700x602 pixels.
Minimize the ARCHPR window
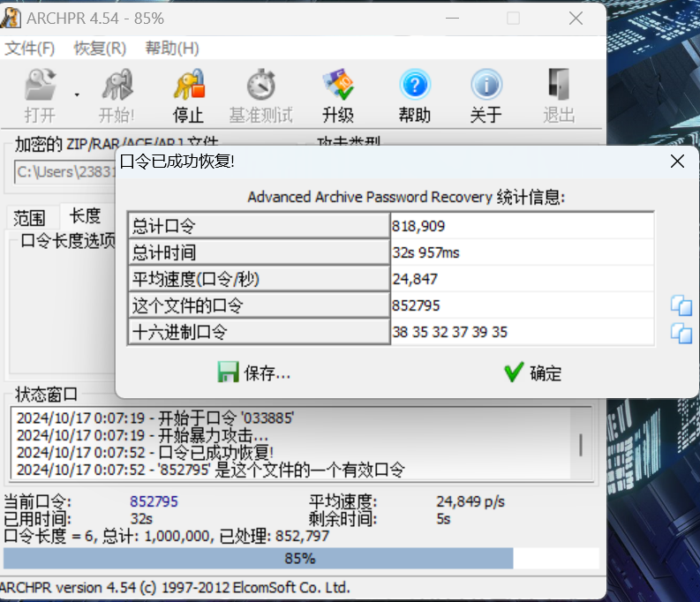point(452,19)
